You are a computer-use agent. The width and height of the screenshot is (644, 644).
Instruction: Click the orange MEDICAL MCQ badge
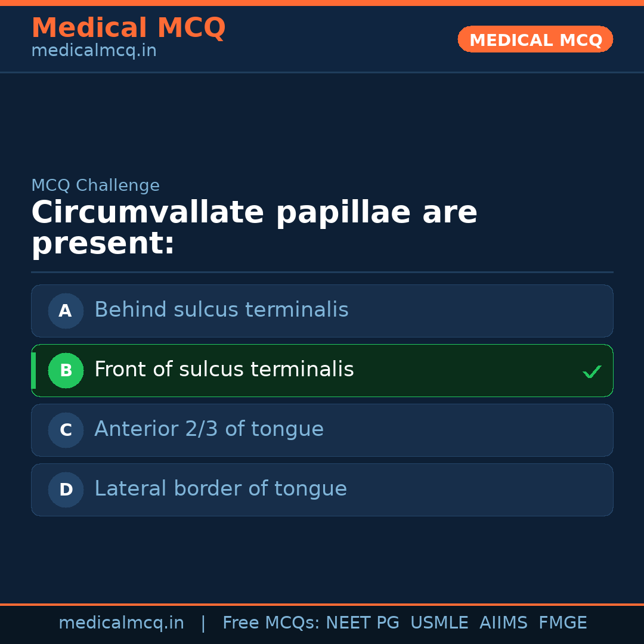535,40
